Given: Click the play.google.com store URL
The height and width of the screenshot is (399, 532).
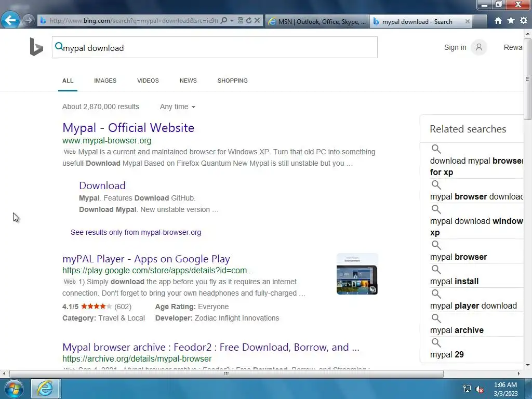Looking at the screenshot, I should (x=158, y=270).
